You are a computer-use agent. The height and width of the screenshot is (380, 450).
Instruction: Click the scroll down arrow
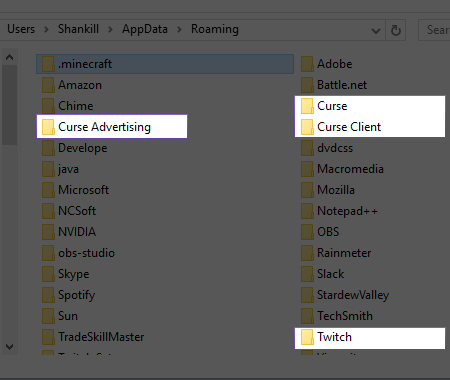(10, 347)
